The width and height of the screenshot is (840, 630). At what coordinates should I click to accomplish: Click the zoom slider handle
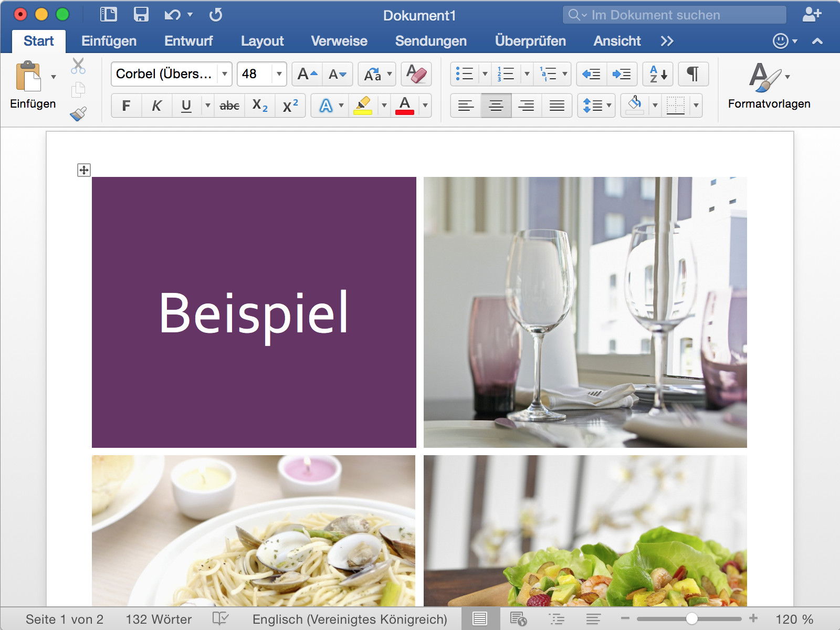pos(692,619)
